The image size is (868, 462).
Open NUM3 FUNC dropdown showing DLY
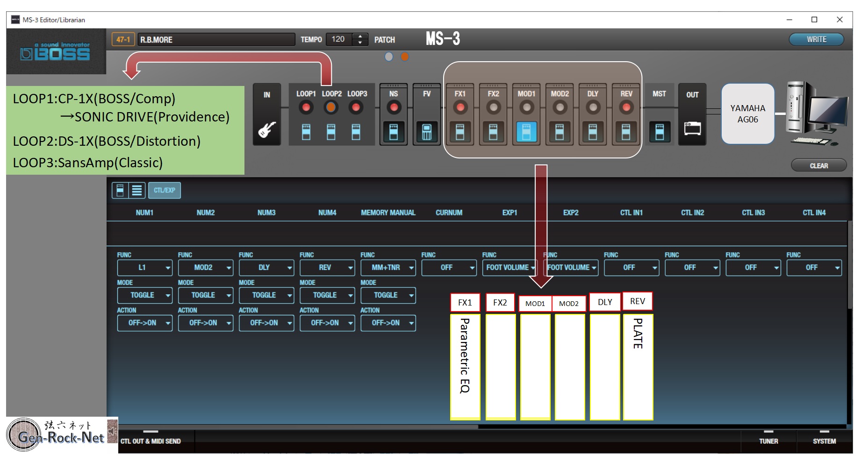(266, 268)
